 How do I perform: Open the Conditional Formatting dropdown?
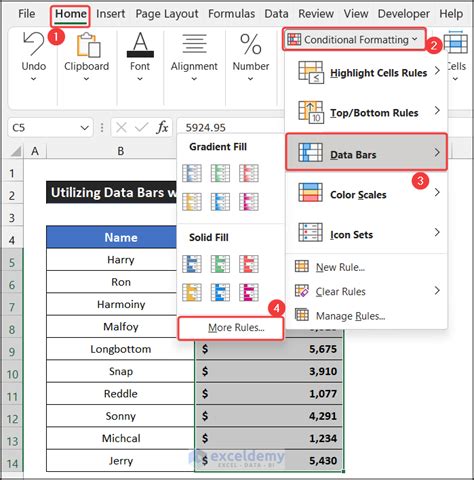click(x=354, y=39)
